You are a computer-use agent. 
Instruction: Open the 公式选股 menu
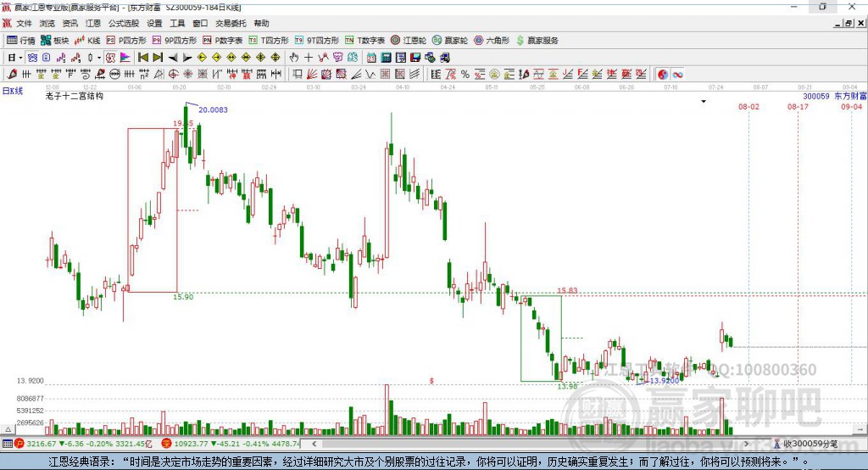pyautogui.click(x=124, y=23)
